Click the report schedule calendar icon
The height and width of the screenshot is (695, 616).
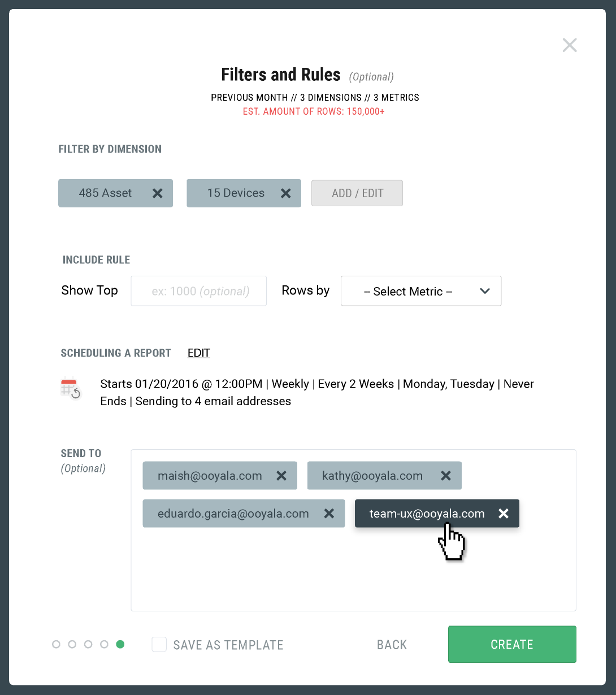[x=70, y=388]
